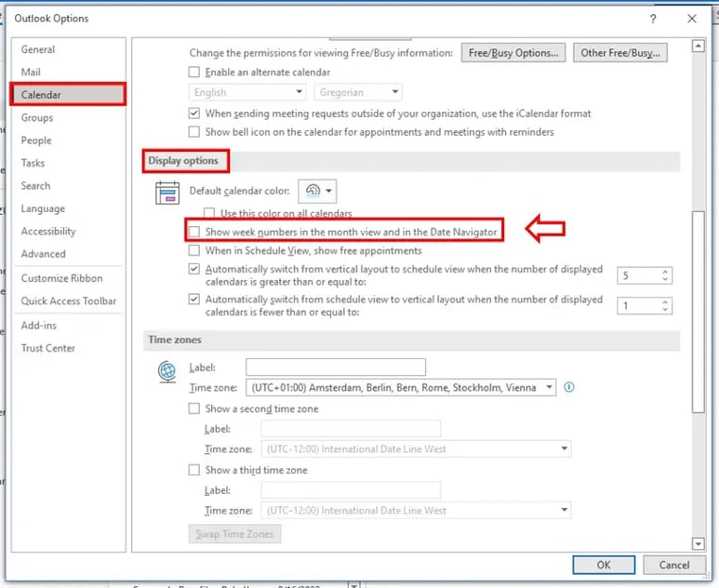This screenshot has width=719, height=588.
Task: Uncheck auto switch schedule view to vertical layout
Action: click(194, 299)
